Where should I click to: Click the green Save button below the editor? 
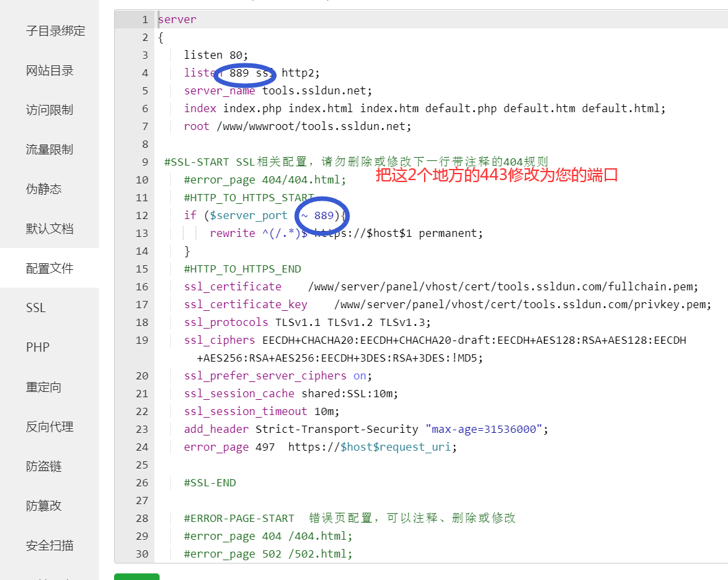136,576
